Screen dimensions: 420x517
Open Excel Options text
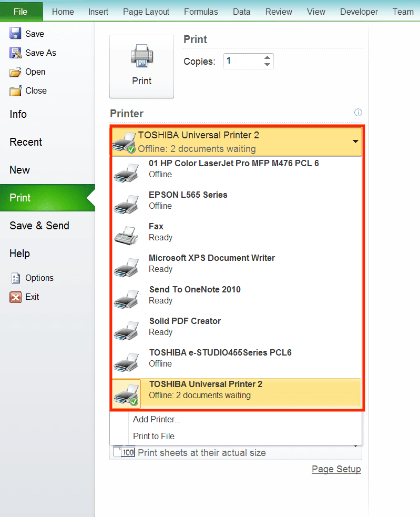pos(39,278)
